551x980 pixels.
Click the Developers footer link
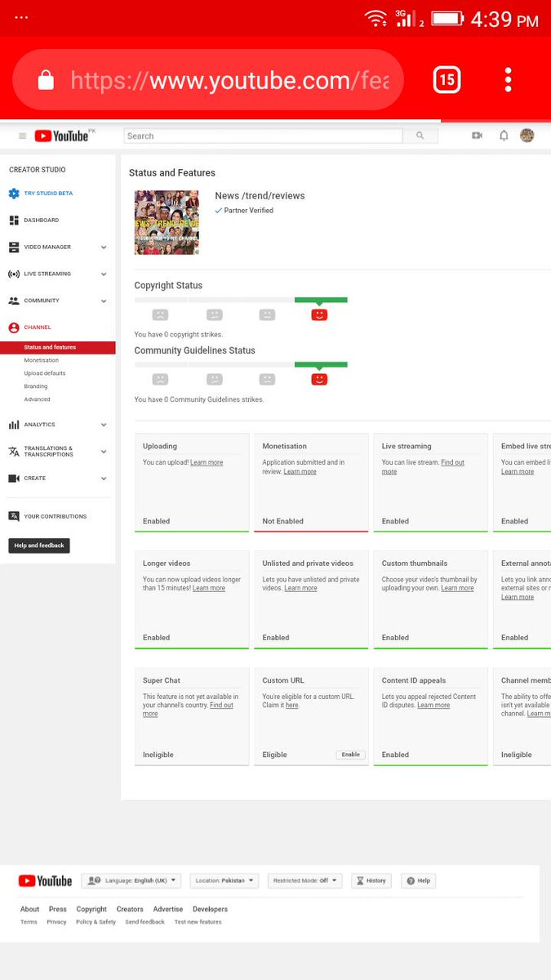pyautogui.click(x=210, y=909)
